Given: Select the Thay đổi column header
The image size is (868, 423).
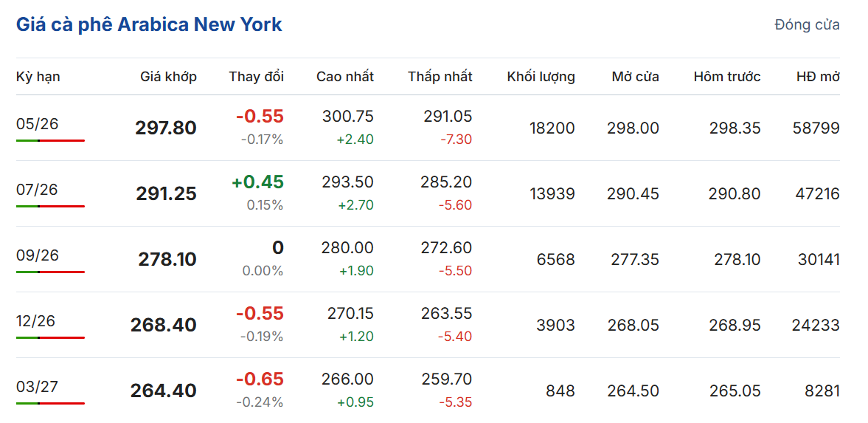Looking at the screenshot, I should 256,77.
